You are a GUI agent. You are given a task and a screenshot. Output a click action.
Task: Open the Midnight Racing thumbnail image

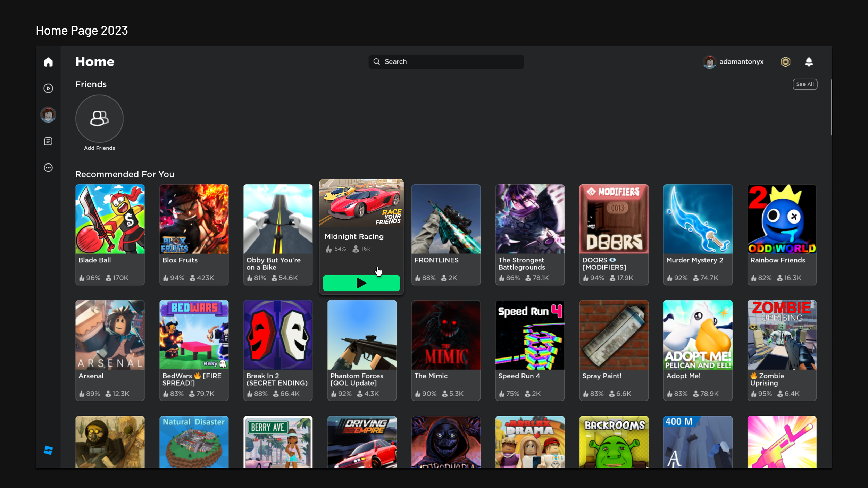click(x=361, y=203)
